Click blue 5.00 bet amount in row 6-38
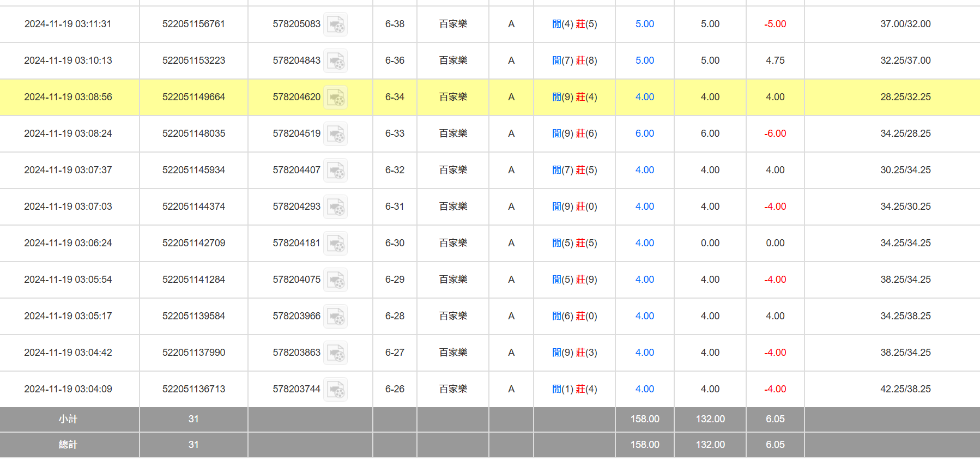The width and height of the screenshot is (980, 461). [644, 24]
